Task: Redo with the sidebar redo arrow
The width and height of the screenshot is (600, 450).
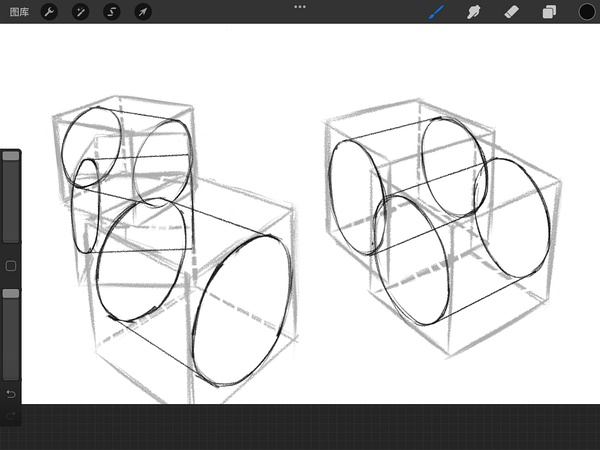Action: [x=11, y=415]
